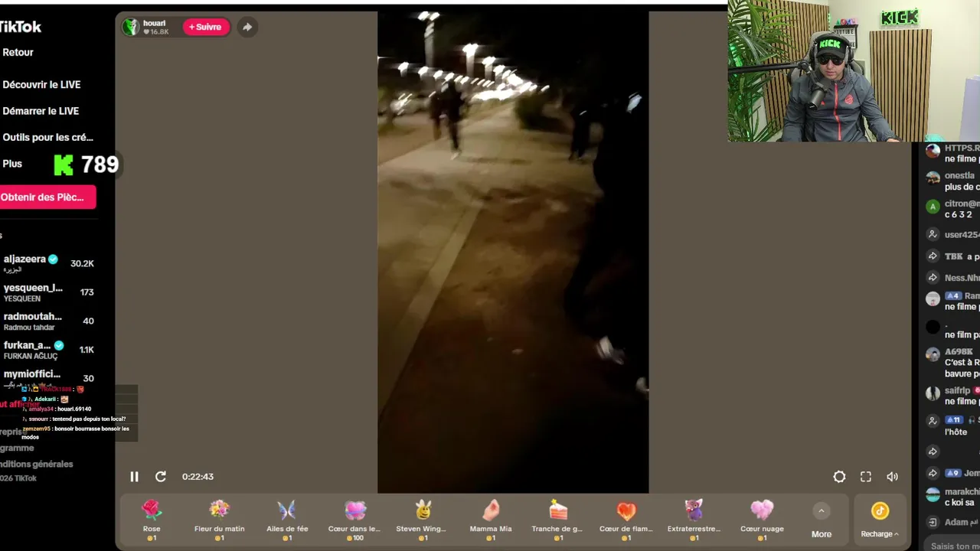The height and width of the screenshot is (551, 980).
Task: Click the live video player
Action: pos(513,253)
